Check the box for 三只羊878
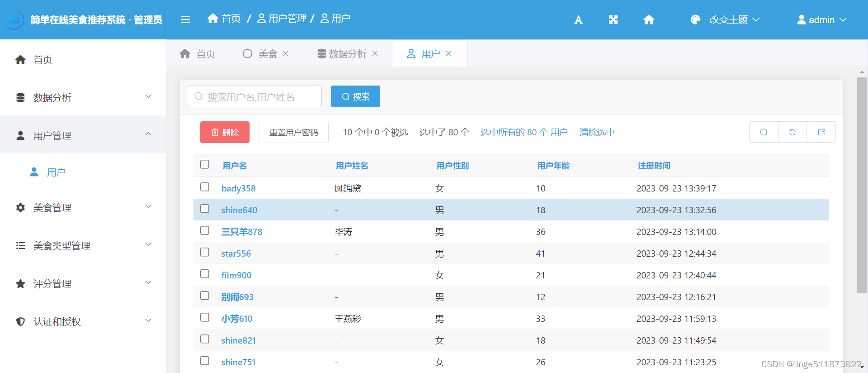 tap(205, 230)
